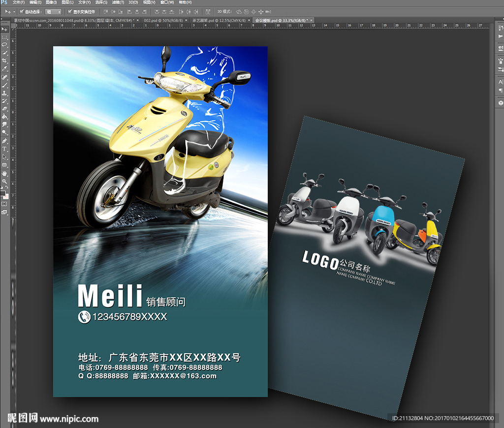The image size is (504, 428).
Task: Click the Meili title text on canvas
Action: tap(110, 296)
